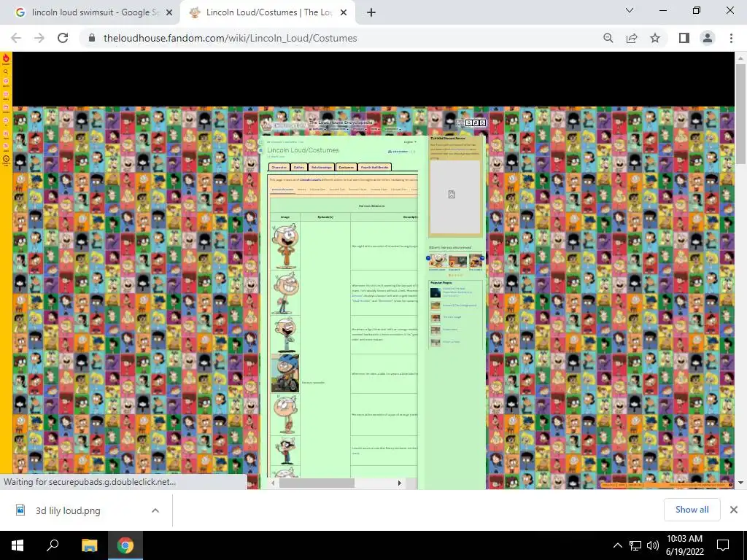Click the Chrome icon in the taskbar
The height and width of the screenshot is (560, 747).
coord(125,545)
